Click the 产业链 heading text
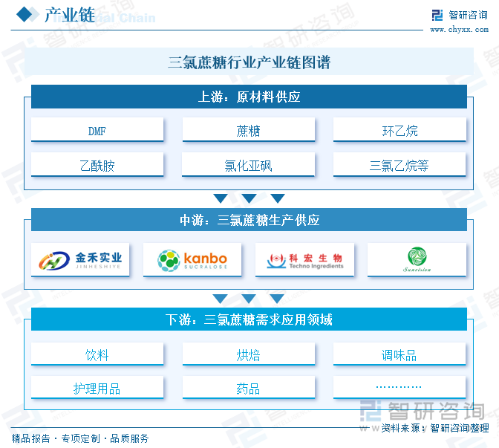Screen dimensions: 499x448 tap(69, 15)
